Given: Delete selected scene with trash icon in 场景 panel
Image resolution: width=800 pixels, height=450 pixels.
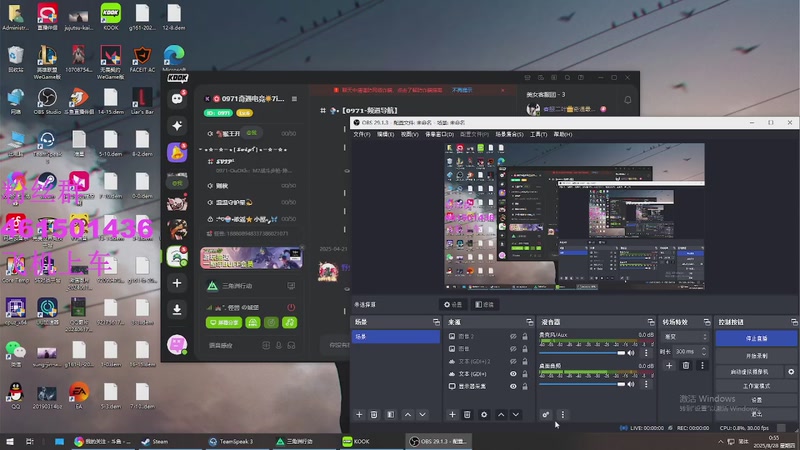Looking at the screenshot, I should [x=374, y=415].
